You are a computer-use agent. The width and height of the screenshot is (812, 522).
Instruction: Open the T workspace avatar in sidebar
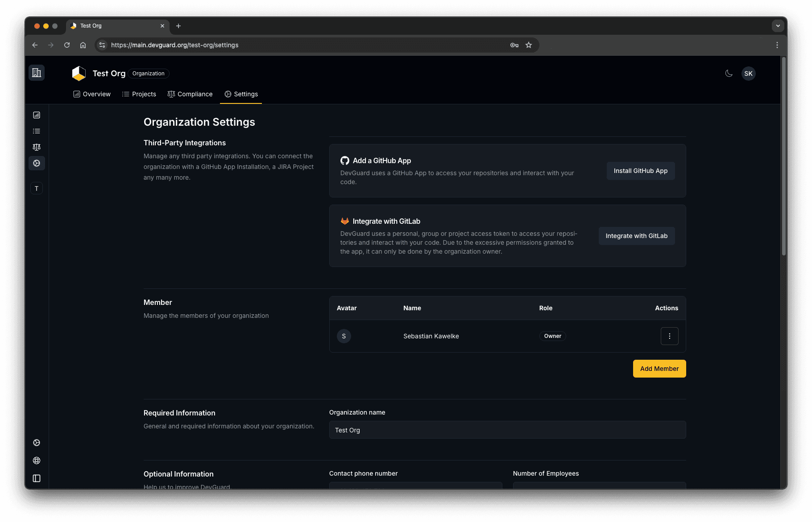tap(36, 188)
